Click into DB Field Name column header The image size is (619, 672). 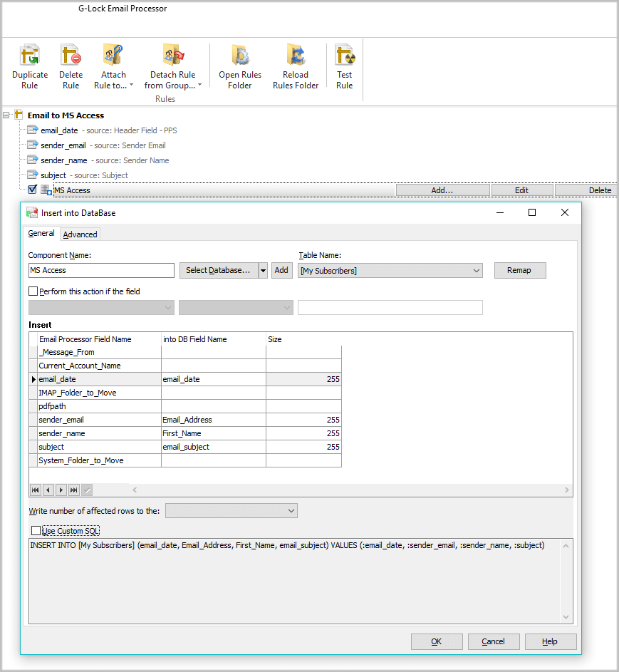point(213,339)
